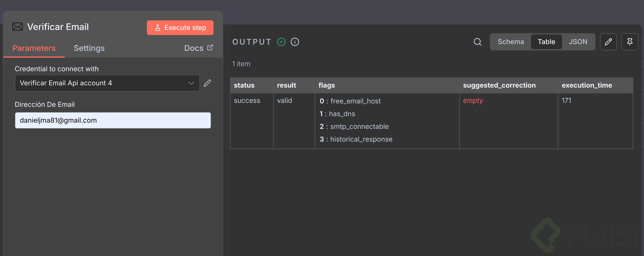Expand credential list using chevron arrow
The width and height of the screenshot is (644, 256).
[x=191, y=83]
